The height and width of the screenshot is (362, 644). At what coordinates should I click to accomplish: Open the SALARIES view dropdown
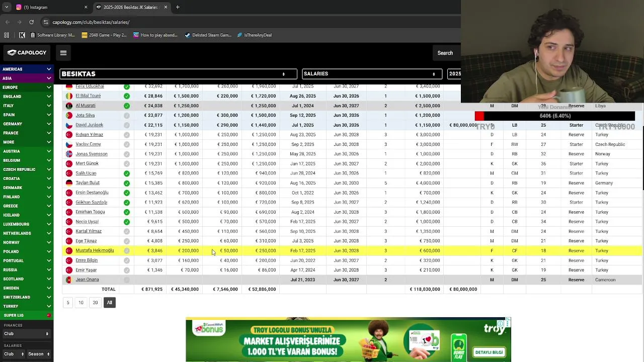[372, 74]
